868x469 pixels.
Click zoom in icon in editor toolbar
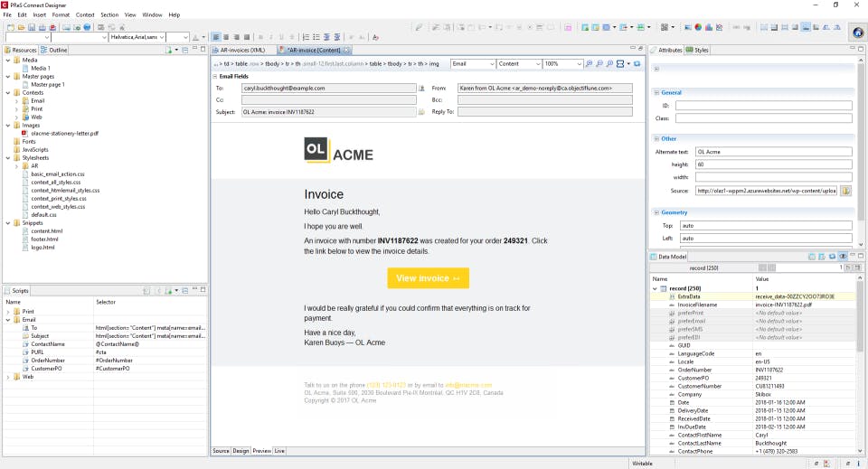[x=589, y=64]
